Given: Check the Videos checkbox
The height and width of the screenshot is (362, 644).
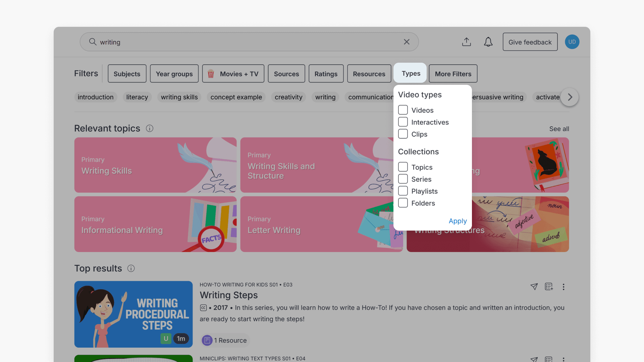Looking at the screenshot, I should click(403, 110).
